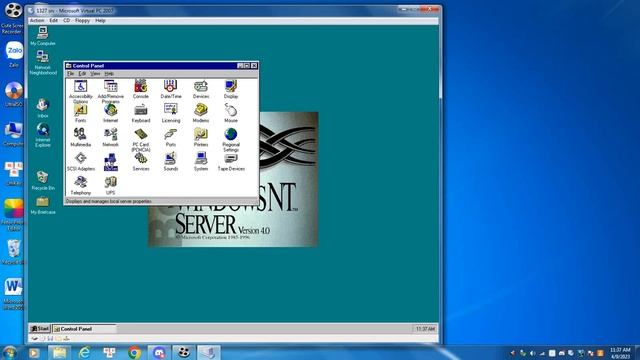Open Virtual PC's CD menu
Screen dimensions: 640x360
67,20
